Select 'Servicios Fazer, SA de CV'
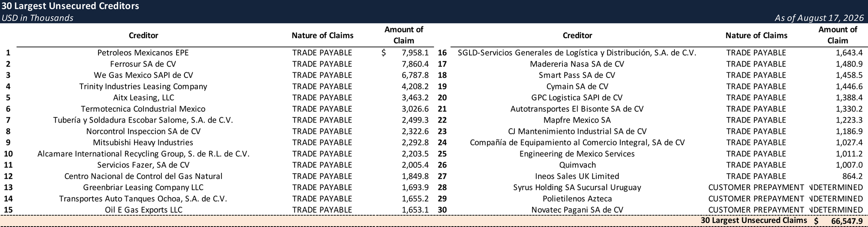Viewport: 868px width, 227px height. click(143, 165)
